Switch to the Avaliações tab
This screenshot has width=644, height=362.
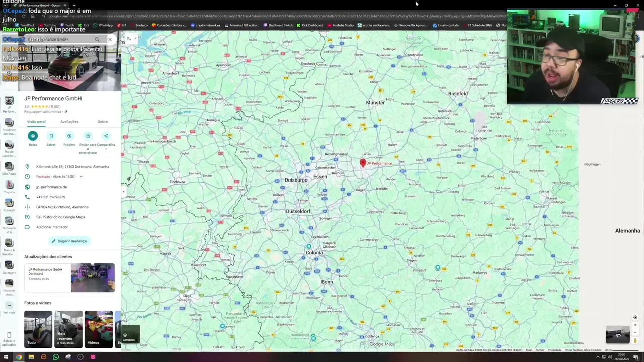point(69,122)
